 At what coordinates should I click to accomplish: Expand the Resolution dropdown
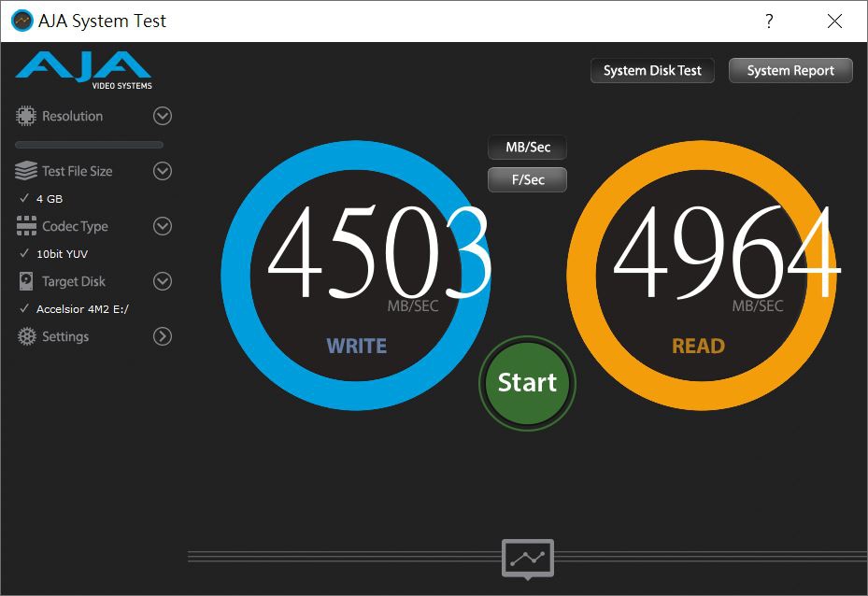coord(163,116)
